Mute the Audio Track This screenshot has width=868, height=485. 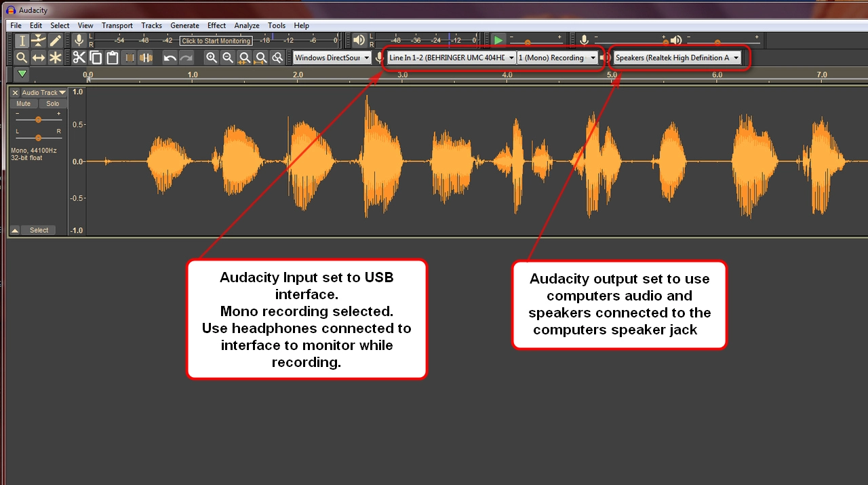pyautogui.click(x=24, y=104)
